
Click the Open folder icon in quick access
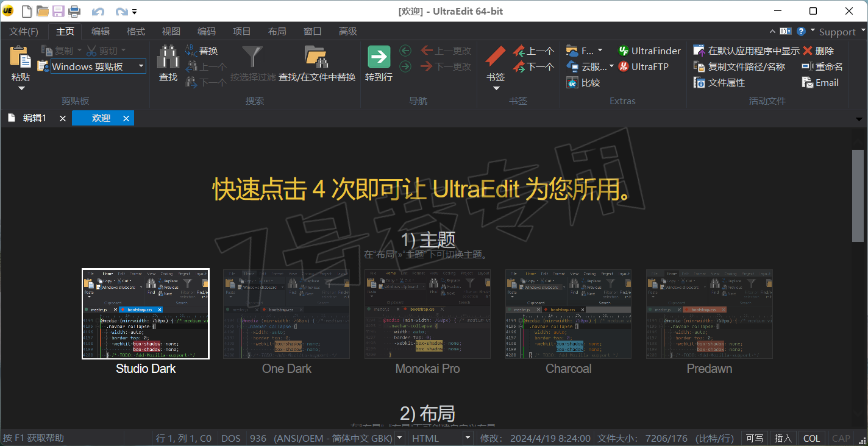point(42,11)
